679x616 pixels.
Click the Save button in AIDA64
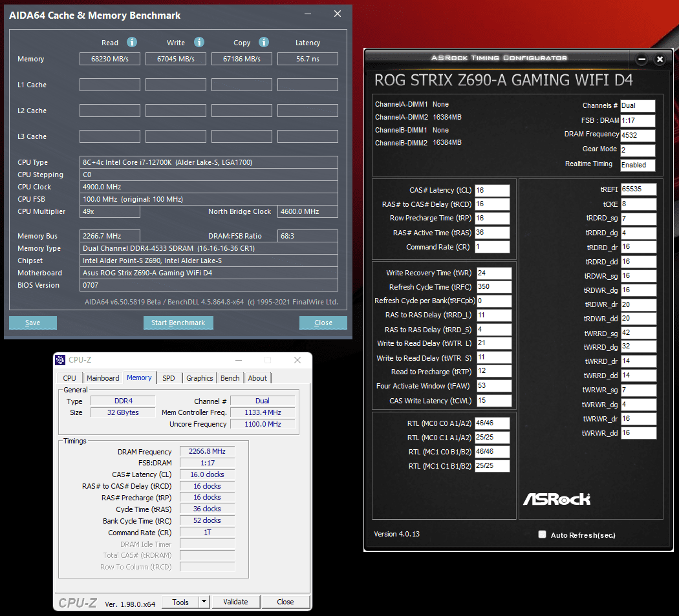point(33,323)
